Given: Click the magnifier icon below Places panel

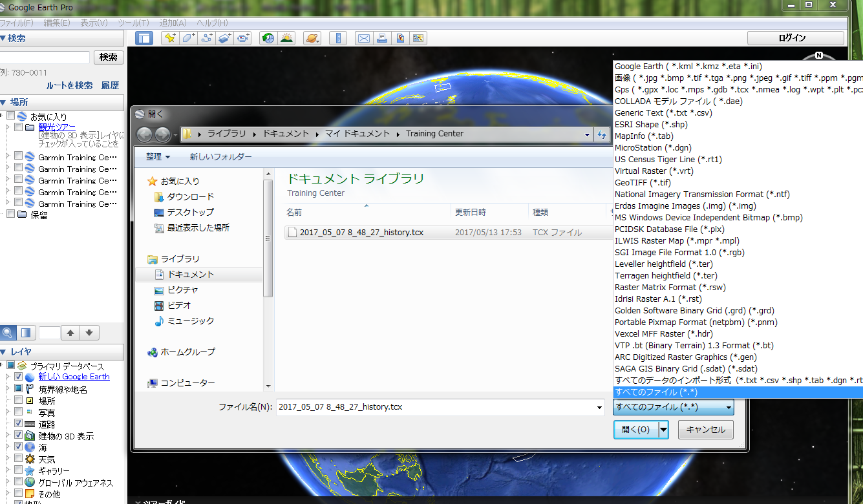Looking at the screenshot, I should (x=8, y=333).
